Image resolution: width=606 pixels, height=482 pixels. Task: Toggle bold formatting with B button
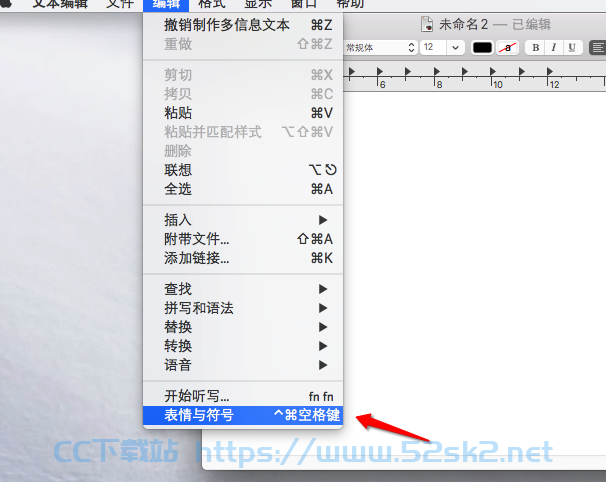click(536, 48)
